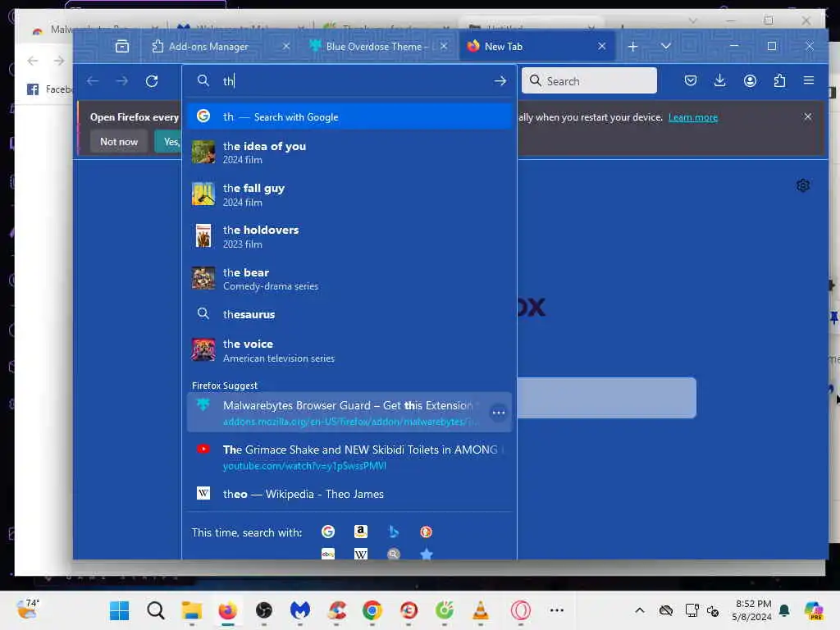
Task: Open Opera browser from taskbar
Action: 520,610
